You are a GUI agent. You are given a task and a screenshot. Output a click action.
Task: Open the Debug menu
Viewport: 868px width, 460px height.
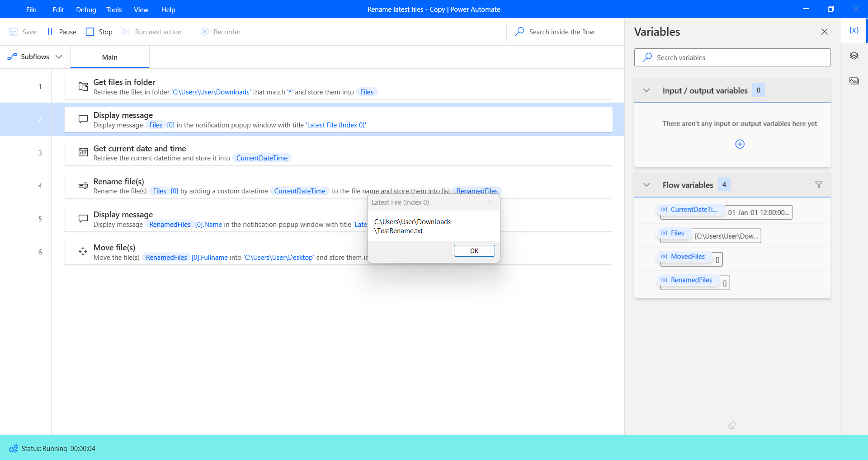pyautogui.click(x=85, y=9)
